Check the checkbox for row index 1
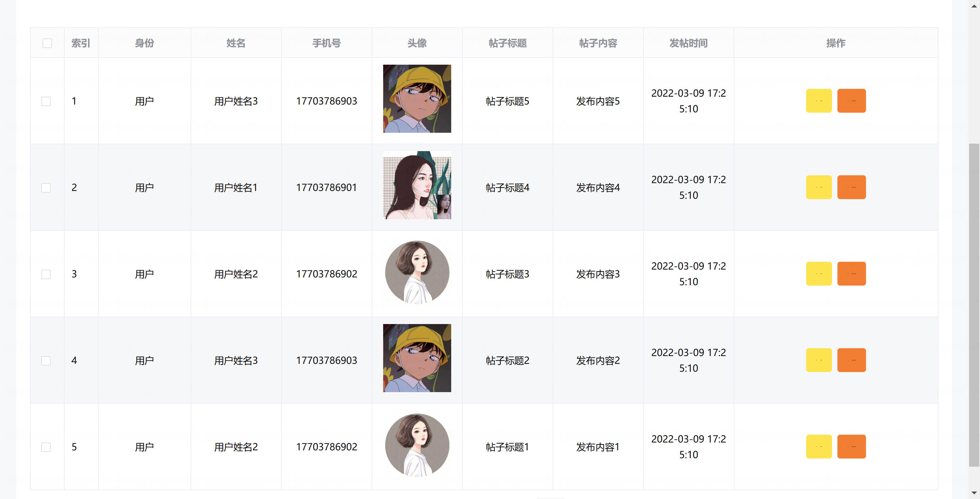This screenshot has width=980, height=499. pyautogui.click(x=46, y=101)
